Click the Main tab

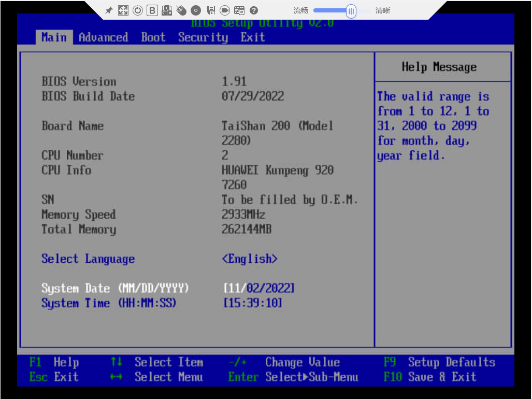(54, 37)
